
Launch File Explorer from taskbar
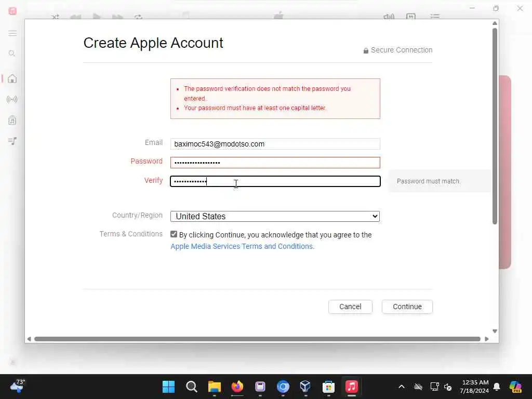point(215,387)
